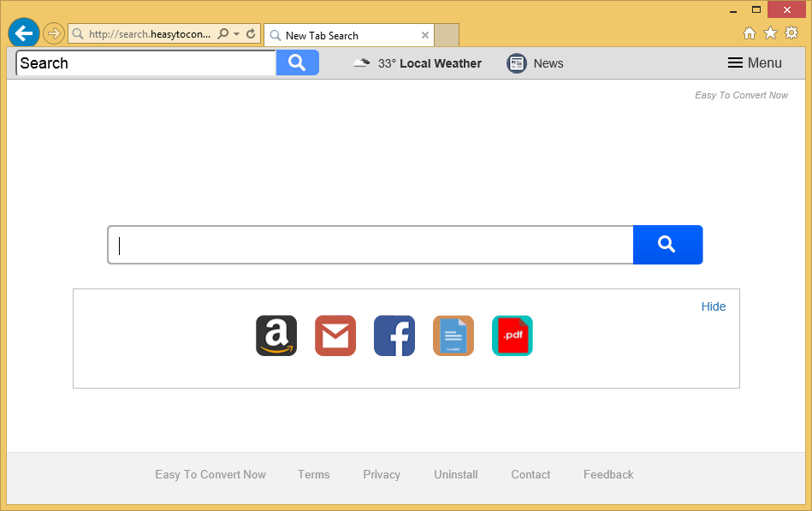The image size is (812, 511).
Task: Open the Uninstall link in footer
Action: (x=455, y=474)
